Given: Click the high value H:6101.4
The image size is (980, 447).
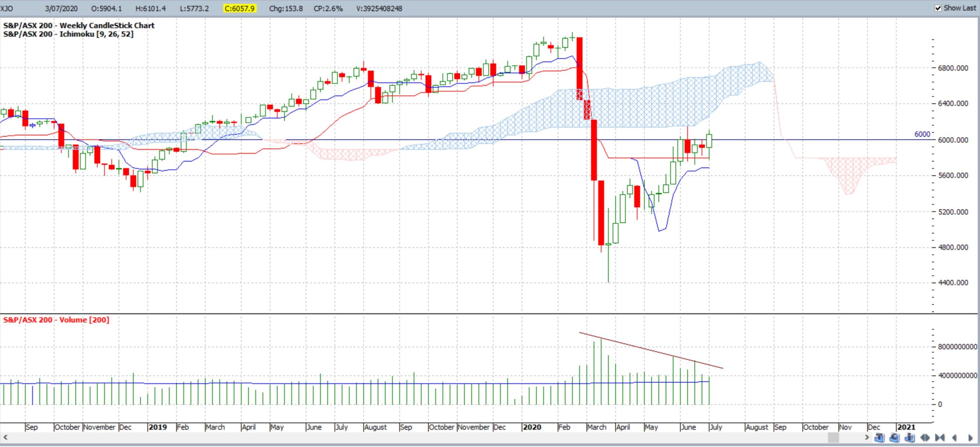Looking at the screenshot, I should point(151,8).
